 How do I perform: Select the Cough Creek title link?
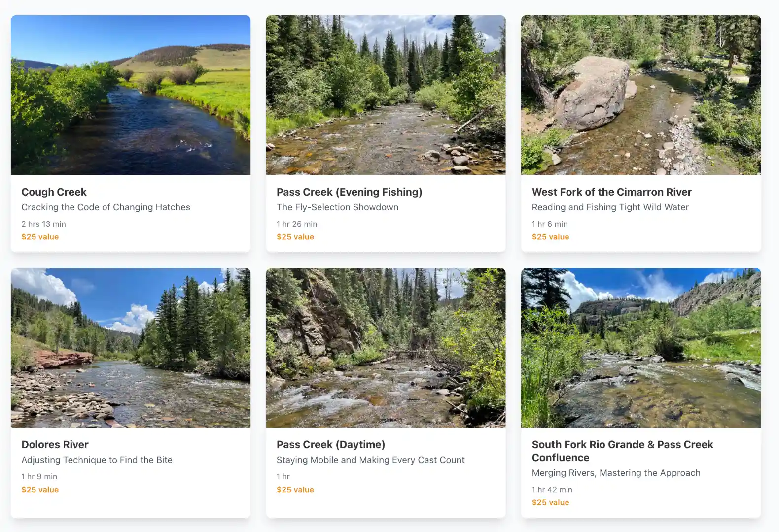pyautogui.click(x=54, y=192)
